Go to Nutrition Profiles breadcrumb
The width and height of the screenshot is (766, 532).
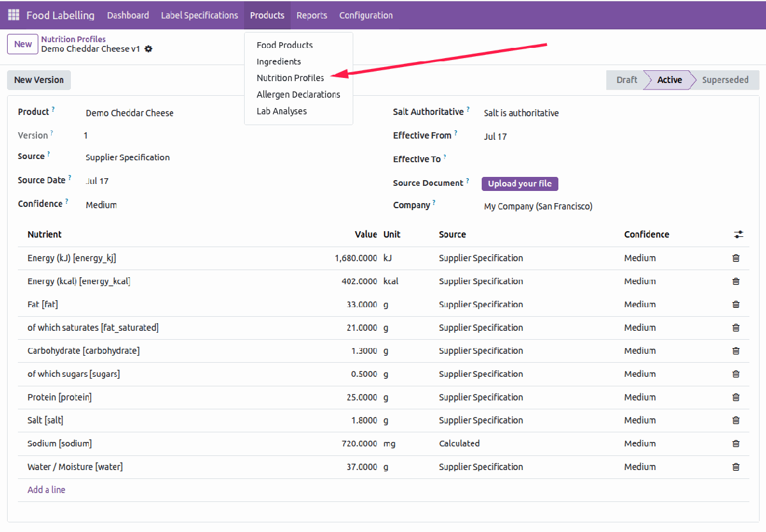(x=73, y=39)
